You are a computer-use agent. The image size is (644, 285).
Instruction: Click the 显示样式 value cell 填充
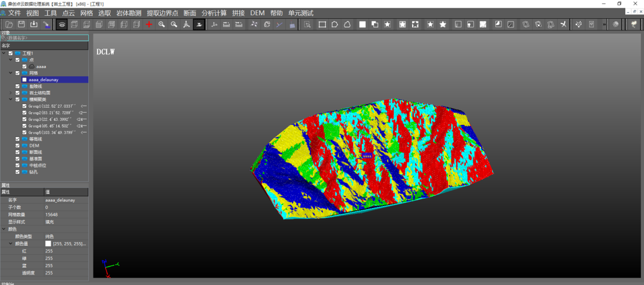[x=66, y=222]
